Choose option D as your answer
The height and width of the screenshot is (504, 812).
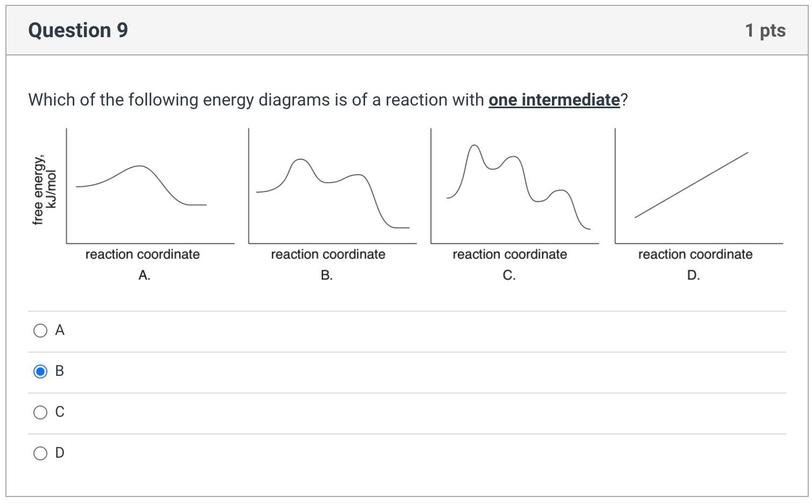[x=40, y=453]
